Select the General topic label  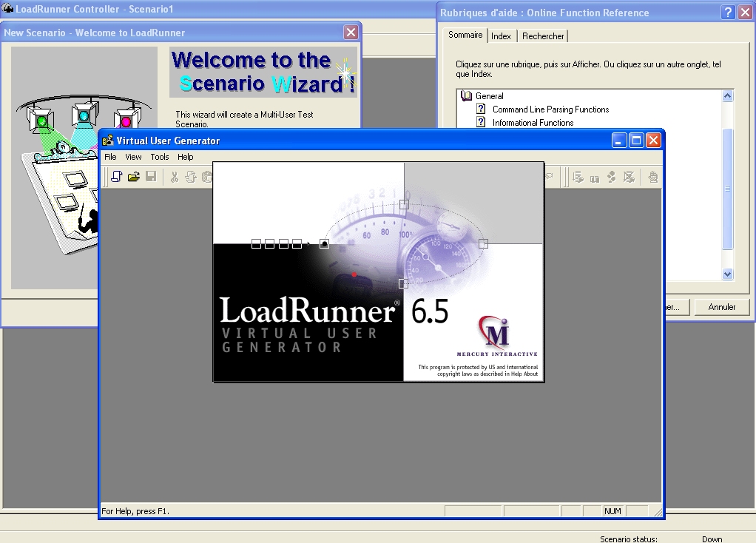coord(490,96)
